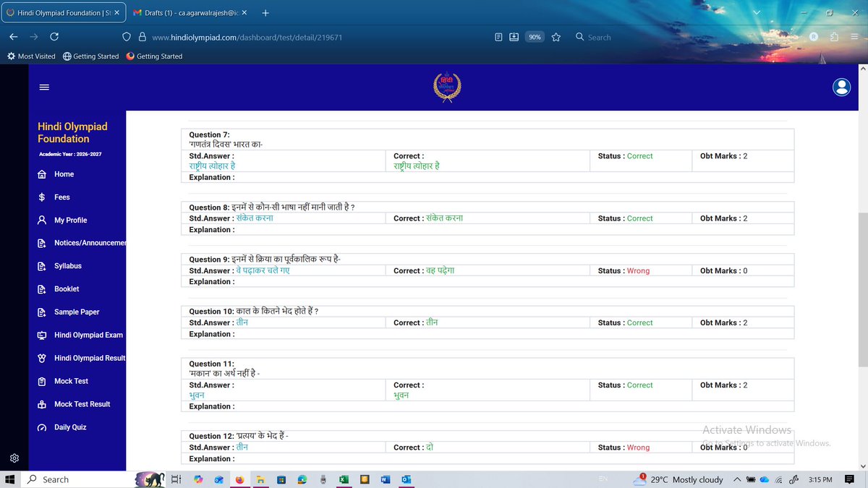Click the address bar URL

pos(247,37)
